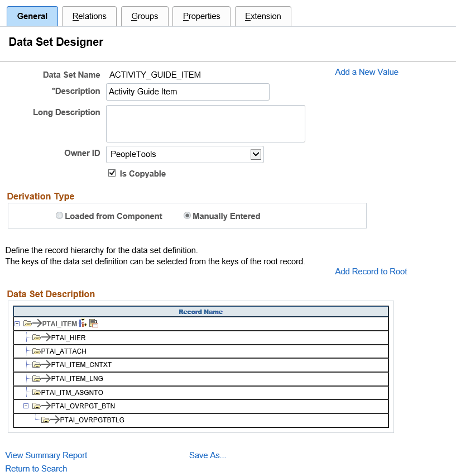The image size is (456, 476).
Task: Click the arrow icon before PTAI_ITEM_LNG
Action: click(x=46, y=378)
